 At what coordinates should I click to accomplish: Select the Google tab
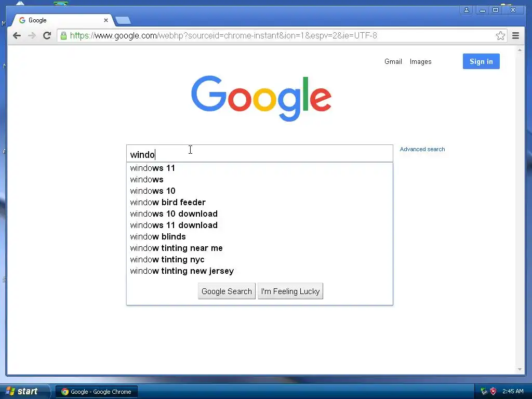tap(63, 20)
